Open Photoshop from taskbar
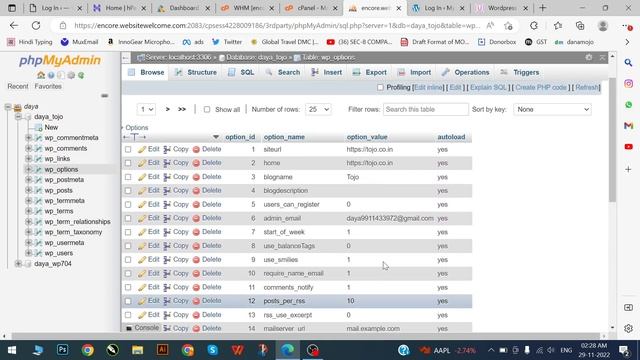The width and height of the screenshot is (640, 360). [x=62, y=350]
